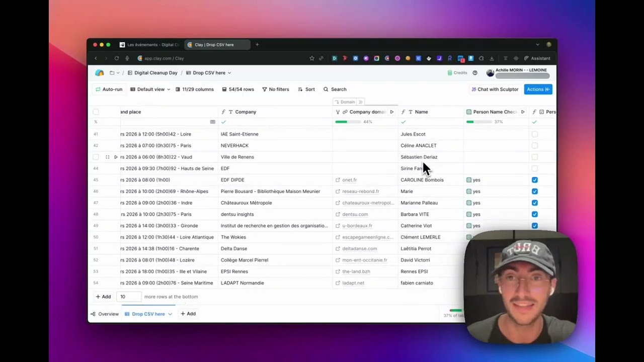Untick the checkbox in CAROLINE Bombois row

coord(535,180)
